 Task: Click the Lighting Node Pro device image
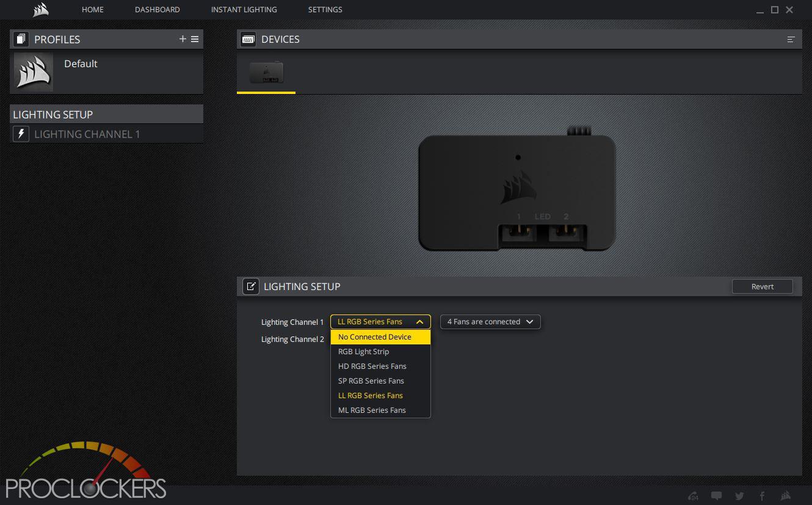517,189
